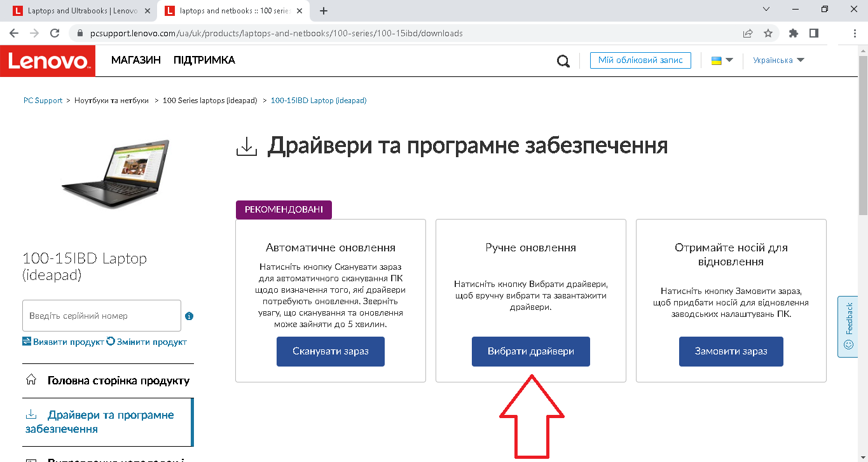This screenshot has height=462, width=868.
Task: Open a new tab with plus button
Action: tap(324, 11)
